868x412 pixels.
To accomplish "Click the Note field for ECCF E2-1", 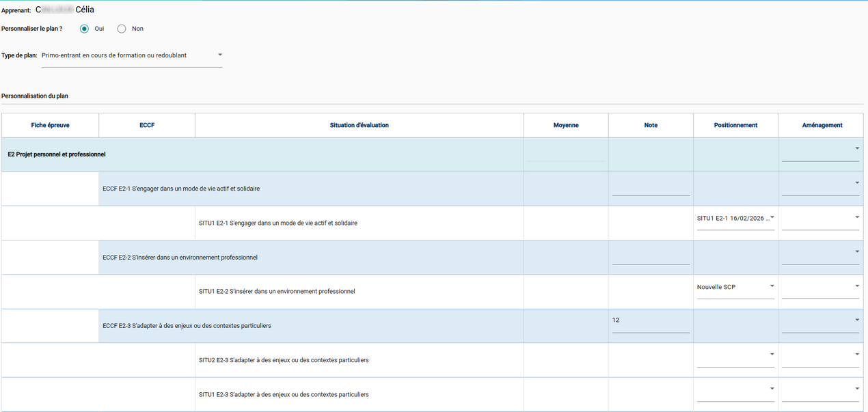I will pyautogui.click(x=649, y=192).
